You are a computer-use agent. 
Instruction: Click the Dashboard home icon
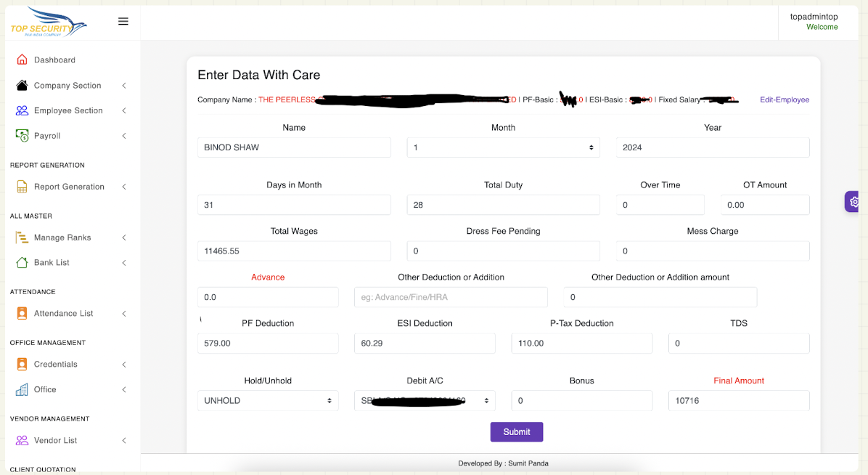(x=22, y=60)
